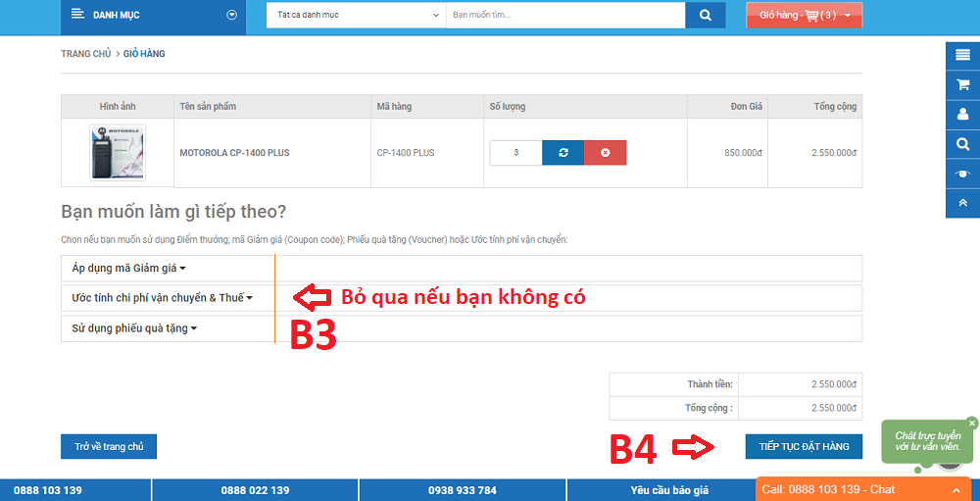Click the quantity field showing 3
980x501 pixels.
515,153
